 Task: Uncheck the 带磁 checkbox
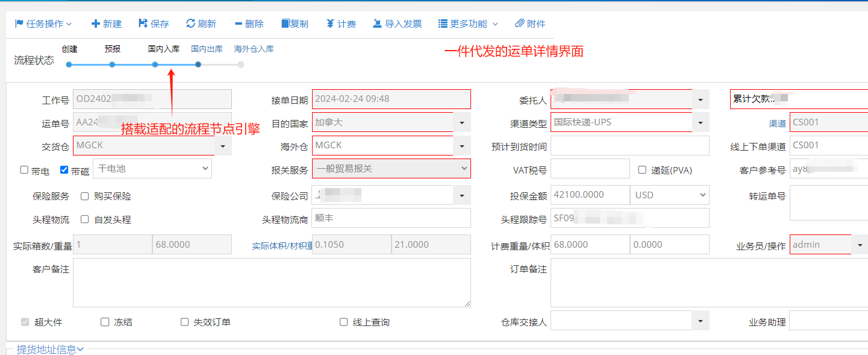(x=64, y=170)
